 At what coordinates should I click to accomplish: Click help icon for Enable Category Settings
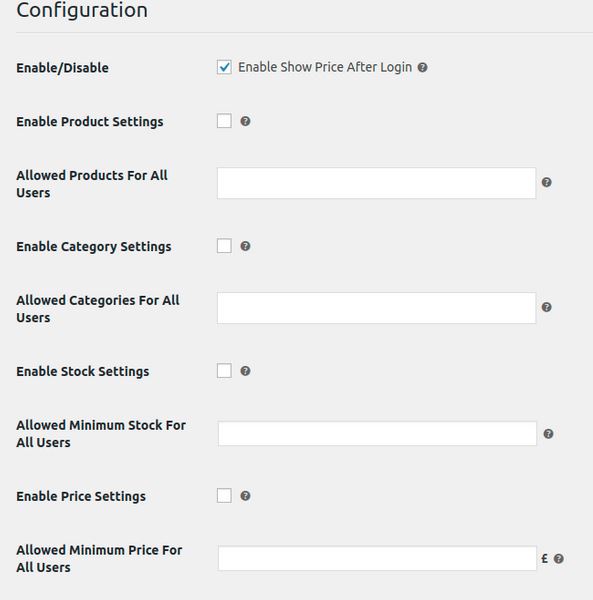(245, 246)
